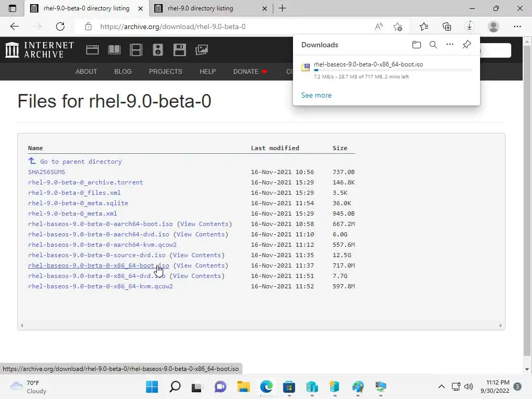Open the clock and date in taskbar
Viewport: 532px width, 399px height.
click(x=495, y=387)
